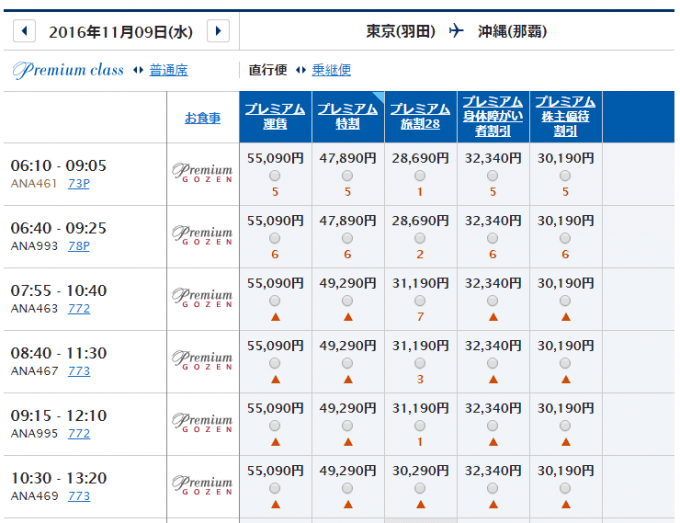Open the 773 aircraft link for ANA469
The width and height of the screenshot is (680, 523).
pyautogui.click(x=79, y=496)
